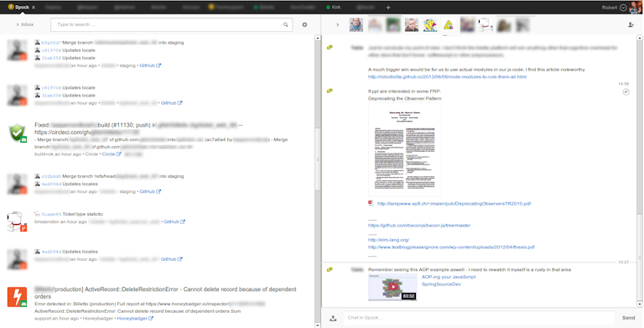Expand the chat user list chevron
This screenshot has height=328, width=644.
pyautogui.click(x=338, y=24)
